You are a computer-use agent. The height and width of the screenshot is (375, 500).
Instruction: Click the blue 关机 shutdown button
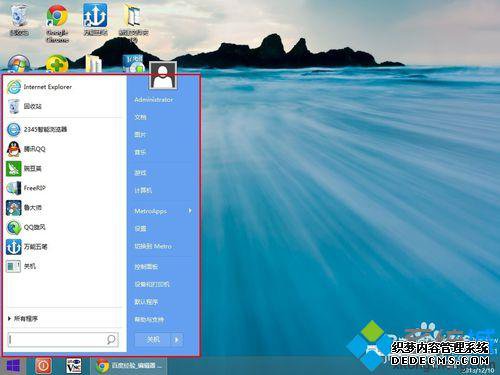point(153,340)
